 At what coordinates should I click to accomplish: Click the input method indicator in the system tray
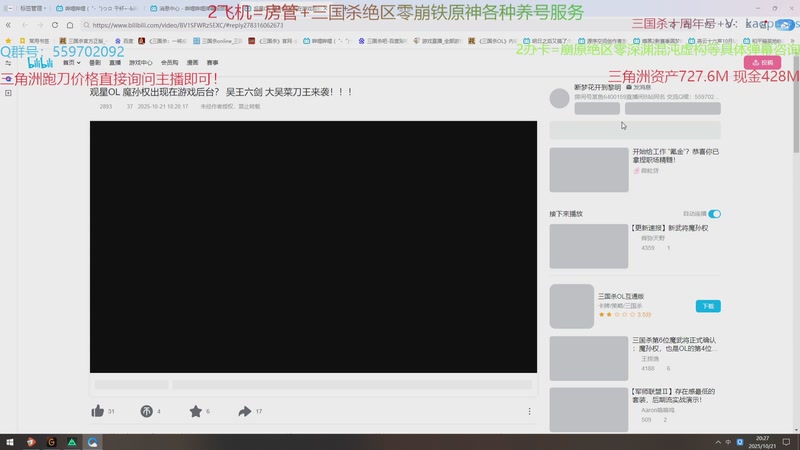728,442
